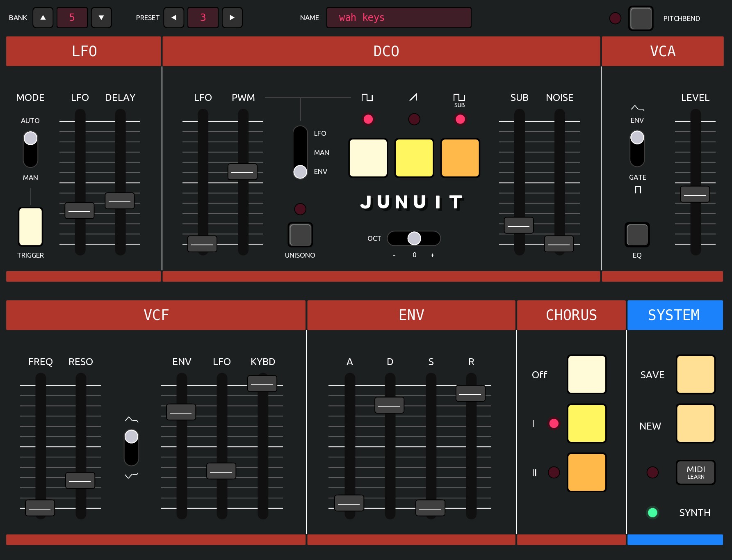The image size is (732, 560).
Task: Click the preset name field 'wah keys'
Action: pos(399,18)
